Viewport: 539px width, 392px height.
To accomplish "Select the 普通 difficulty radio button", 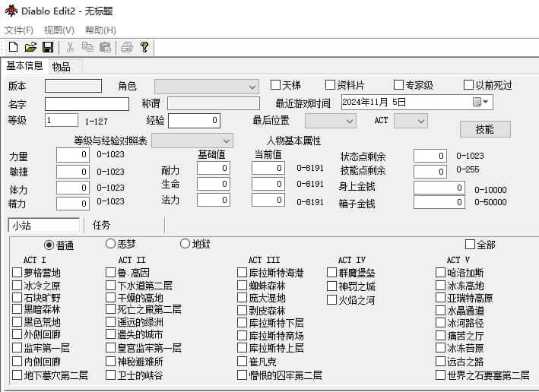I will point(59,245).
